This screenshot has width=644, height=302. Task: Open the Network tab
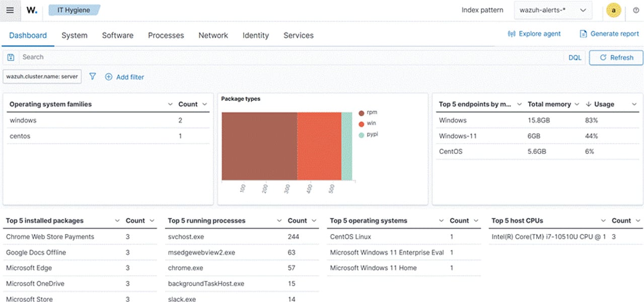(213, 35)
